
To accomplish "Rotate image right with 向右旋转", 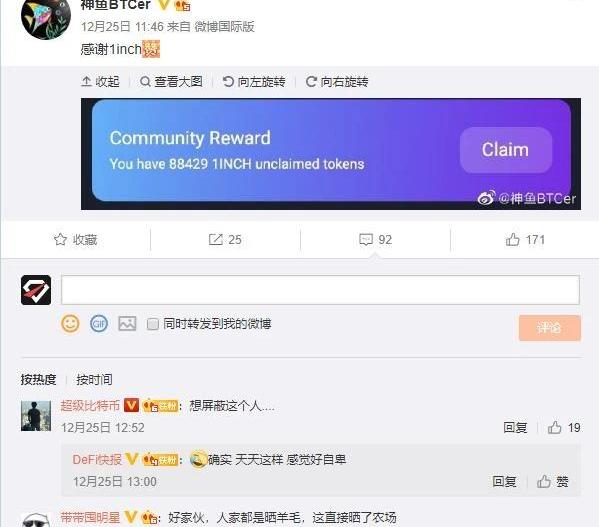I will (x=337, y=81).
